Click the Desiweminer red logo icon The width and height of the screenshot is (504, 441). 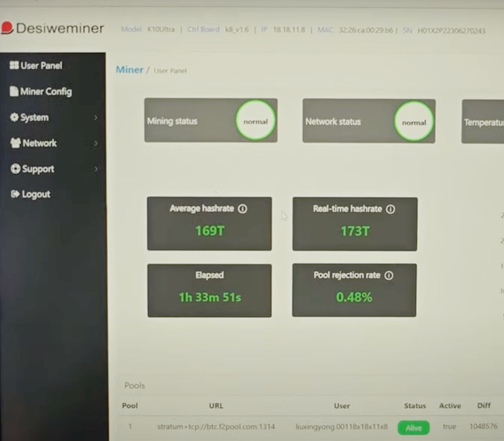tap(7, 28)
